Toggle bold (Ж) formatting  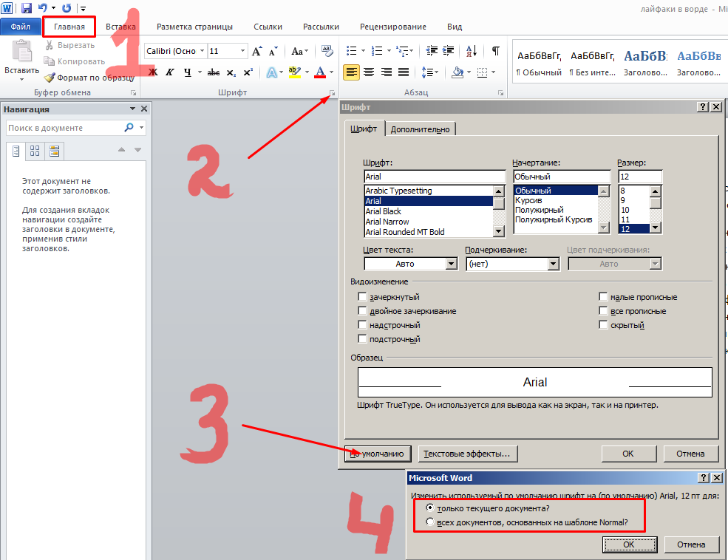pyautogui.click(x=153, y=72)
